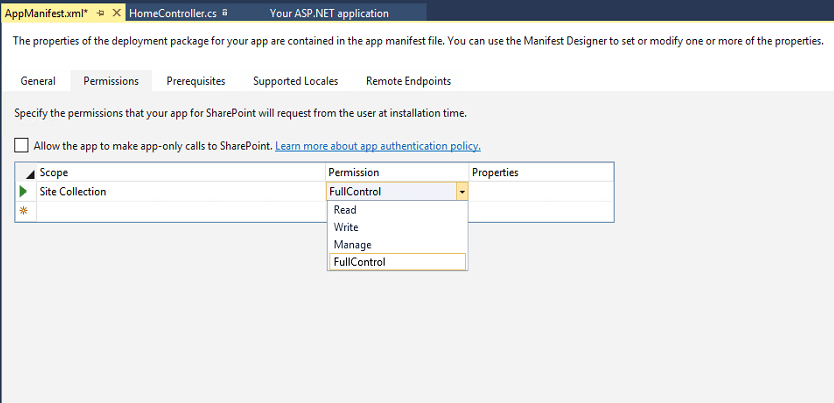Select the Site Collection scope cell
The height and width of the screenshot is (403, 834).
[181, 191]
